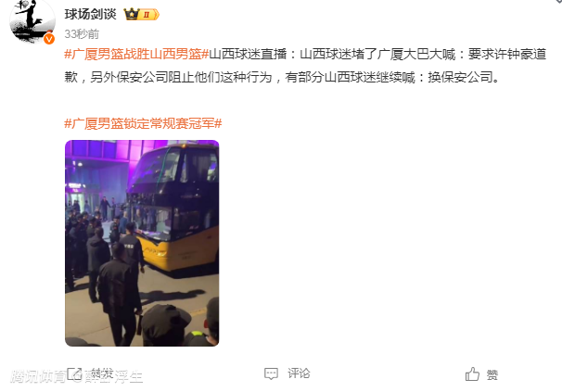This screenshot has height=392, width=562.
Task: Open the 评论 comment section
Action: (x=299, y=373)
